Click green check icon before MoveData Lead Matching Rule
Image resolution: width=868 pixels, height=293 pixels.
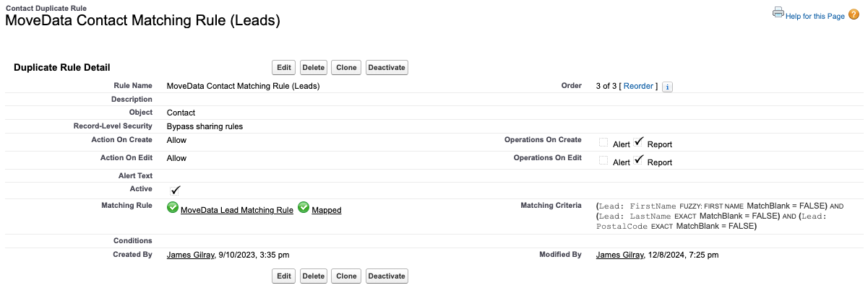173,208
